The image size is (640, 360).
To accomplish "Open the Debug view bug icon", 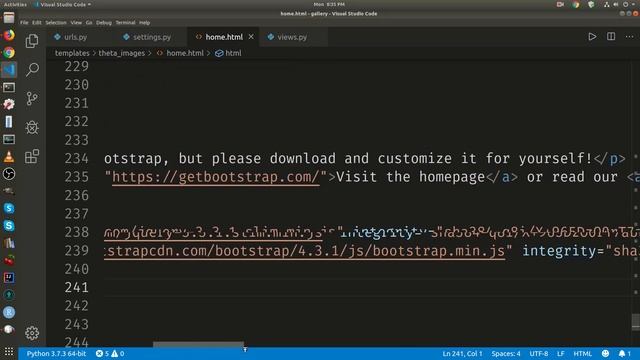I will (32, 127).
